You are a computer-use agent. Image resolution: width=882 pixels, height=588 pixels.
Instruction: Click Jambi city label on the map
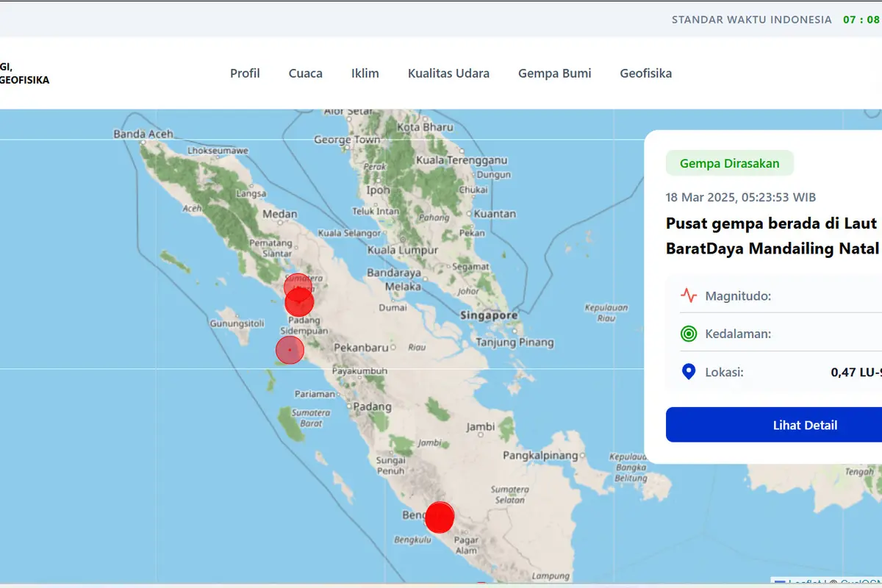pos(481,427)
